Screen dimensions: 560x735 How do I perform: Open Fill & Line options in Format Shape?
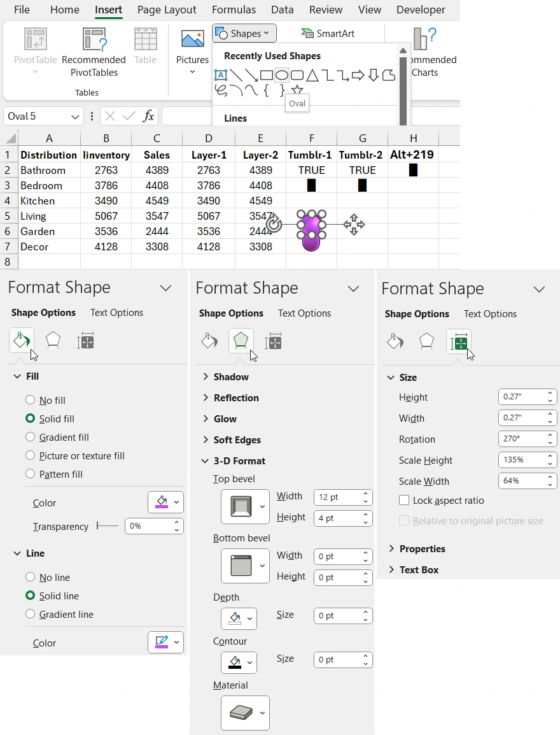pyautogui.click(x=21, y=341)
